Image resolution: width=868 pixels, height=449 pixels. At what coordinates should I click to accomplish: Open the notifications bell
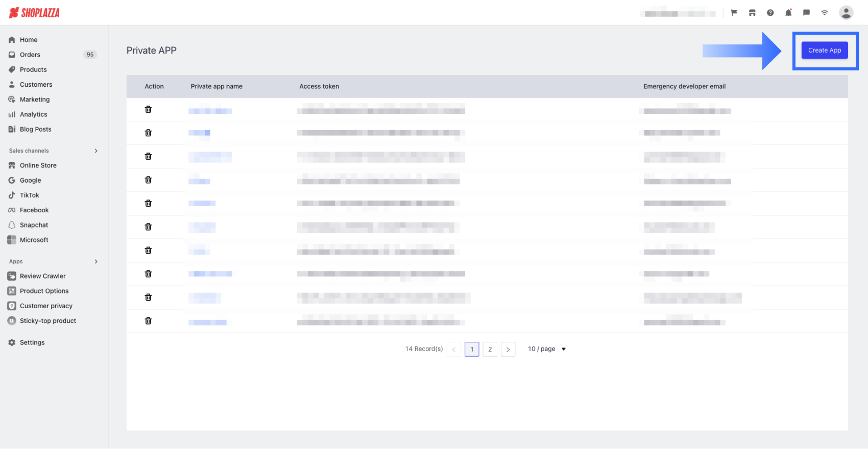point(788,13)
